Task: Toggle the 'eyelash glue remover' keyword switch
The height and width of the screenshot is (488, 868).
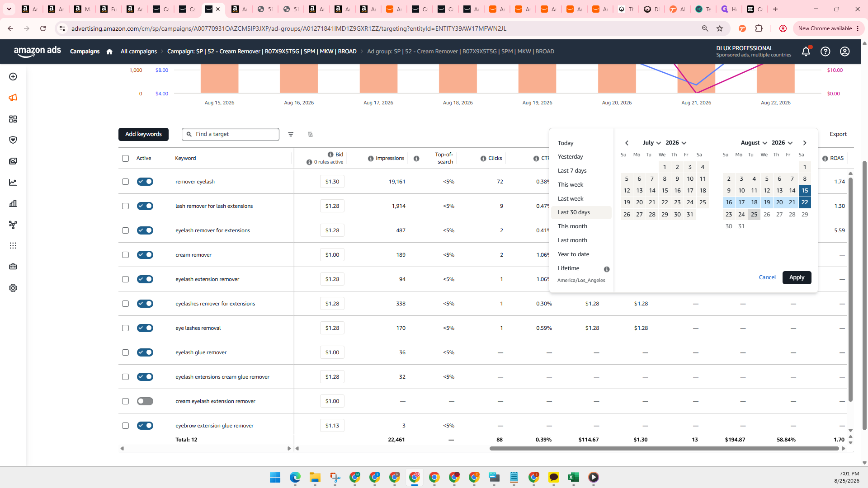Action: [145, 352]
